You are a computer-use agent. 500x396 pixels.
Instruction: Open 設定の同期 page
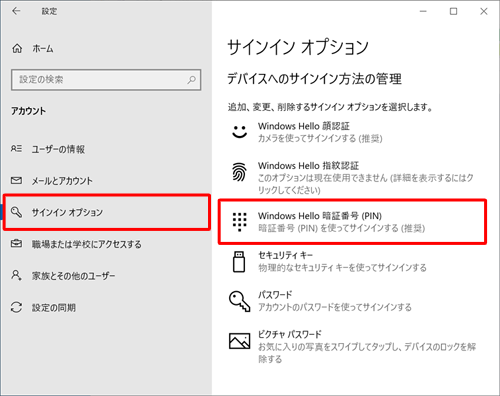pyautogui.click(x=54, y=308)
